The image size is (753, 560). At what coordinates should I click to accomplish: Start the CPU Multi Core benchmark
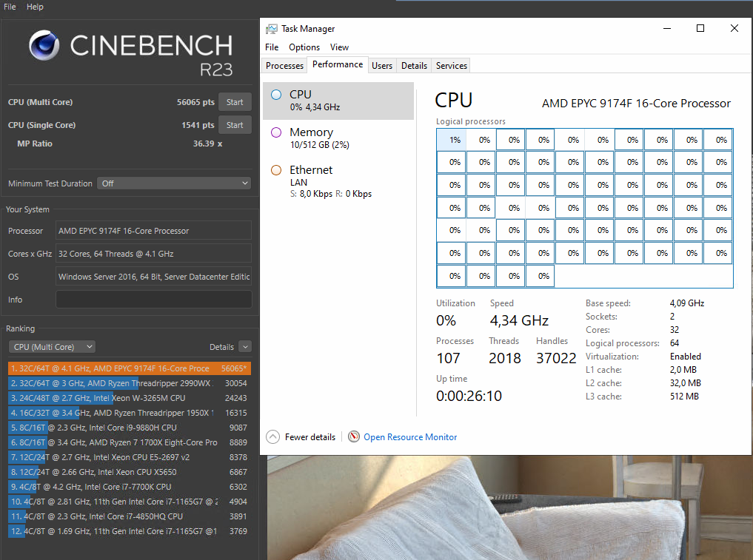click(x=235, y=101)
